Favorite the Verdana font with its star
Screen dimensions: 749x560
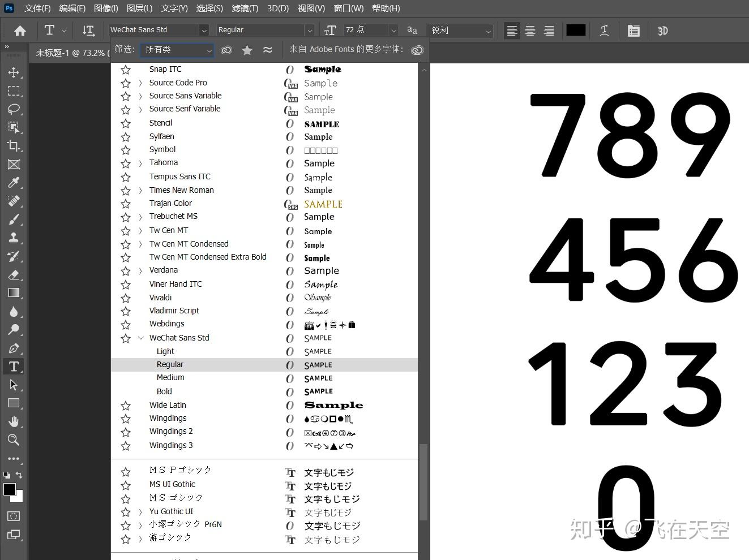[x=125, y=270]
